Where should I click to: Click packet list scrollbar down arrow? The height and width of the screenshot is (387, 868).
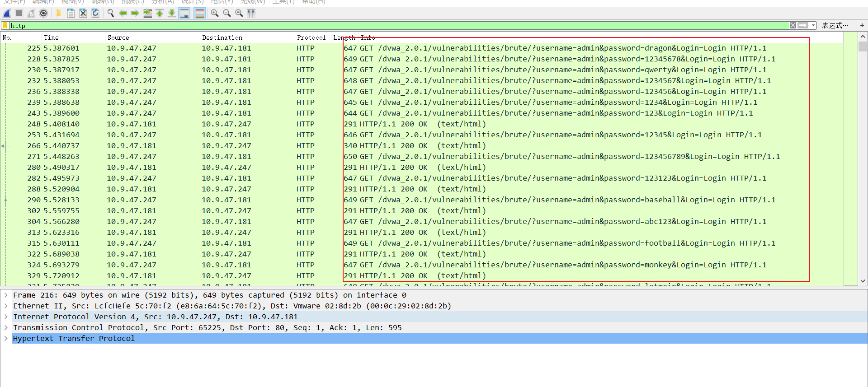pyautogui.click(x=863, y=281)
